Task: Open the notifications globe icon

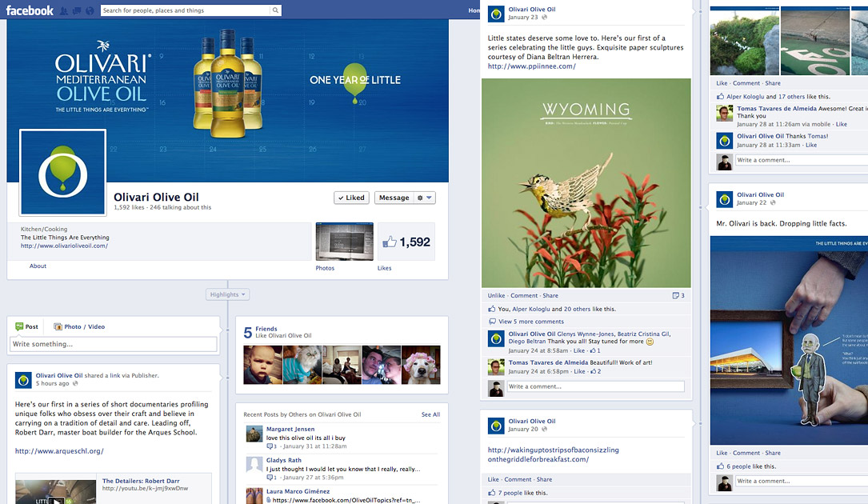Action: pos(90,10)
